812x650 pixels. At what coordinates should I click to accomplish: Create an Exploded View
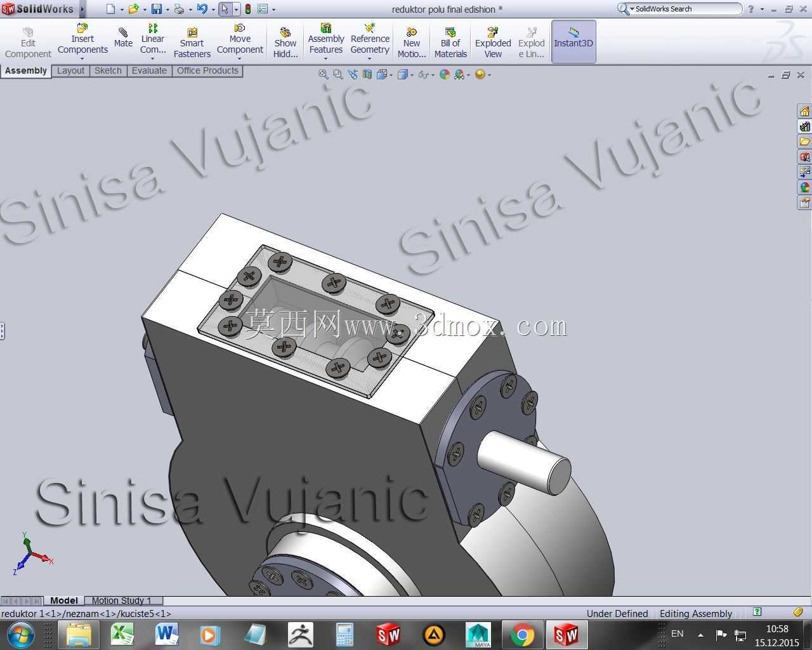pyautogui.click(x=493, y=42)
